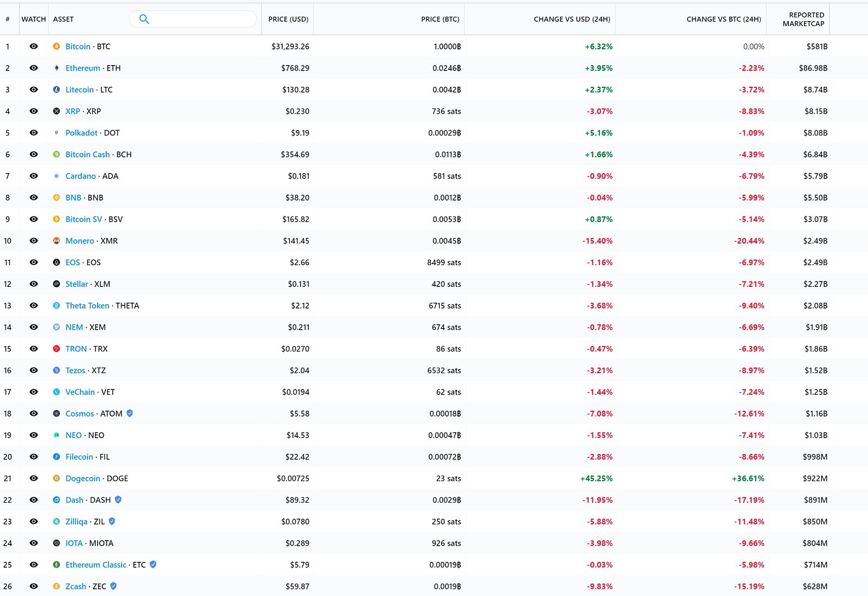Screen dimensions: 868x596
Task: Click Bitcoin's $31,293.26 price
Action: (x=290, y=47)
